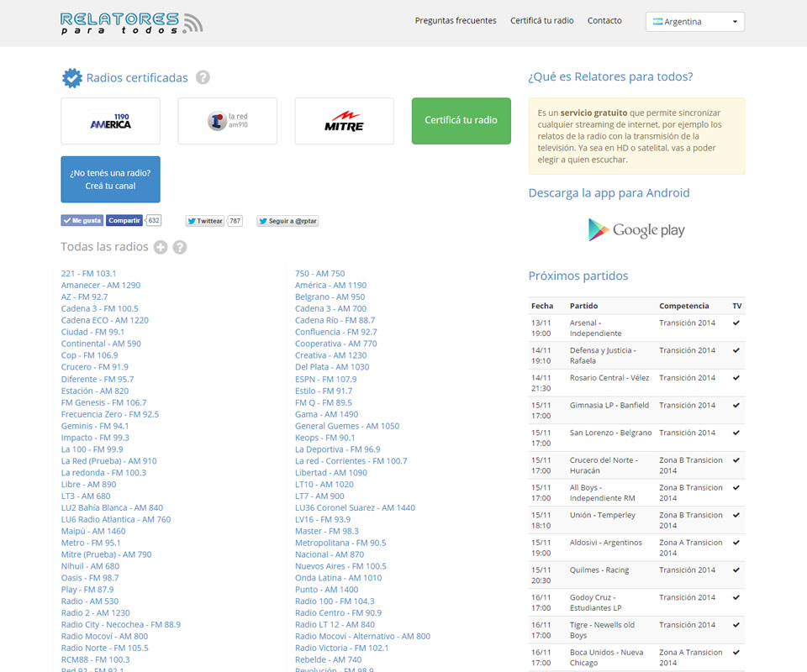Click the Twitter count bubble showing 787
The image size is (807, 672).
[235, 221]
